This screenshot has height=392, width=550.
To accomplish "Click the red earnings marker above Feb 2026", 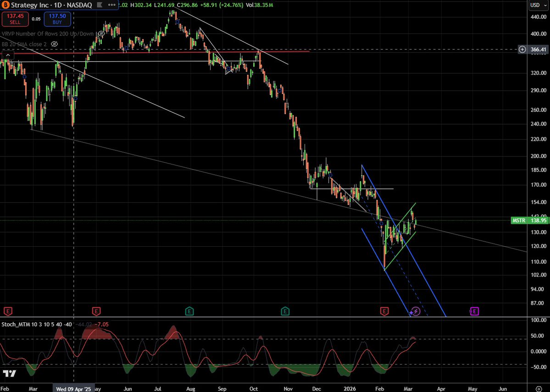I will coord(384,311).
